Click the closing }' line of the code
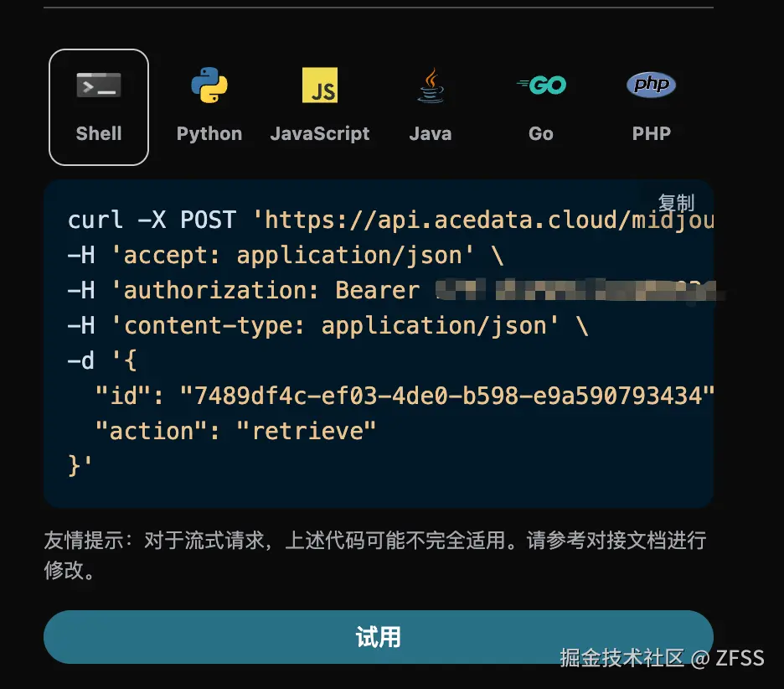This screenshot has height=689, width=784. 80,466
